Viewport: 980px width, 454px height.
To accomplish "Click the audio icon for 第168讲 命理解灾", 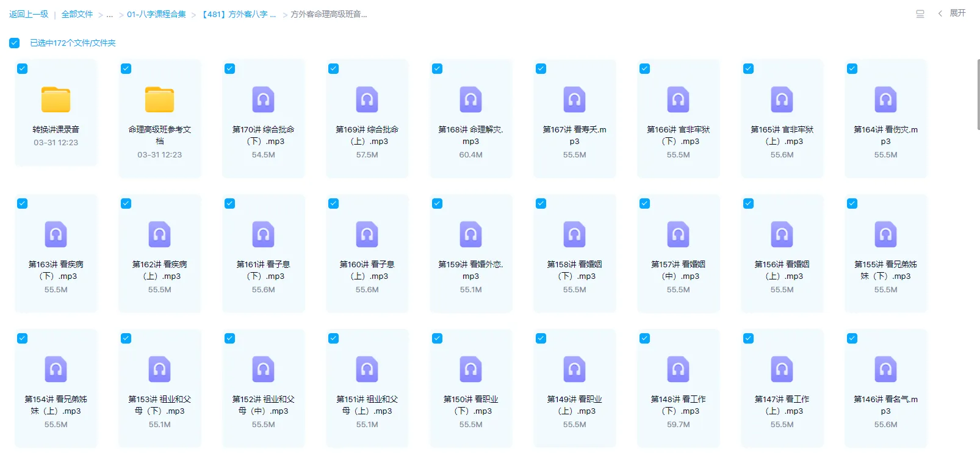I will click(x=470, y=99).
